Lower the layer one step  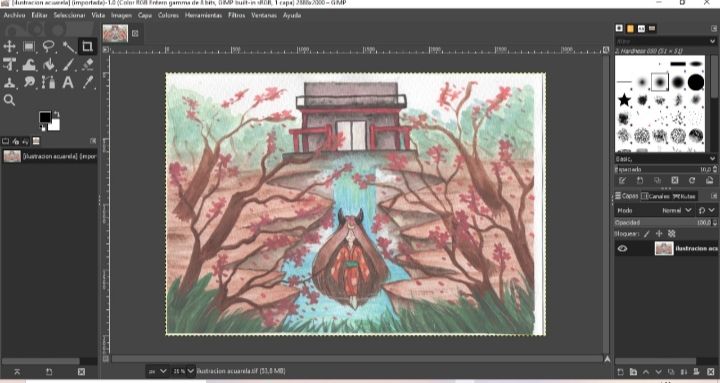click(x=658, y=372)
